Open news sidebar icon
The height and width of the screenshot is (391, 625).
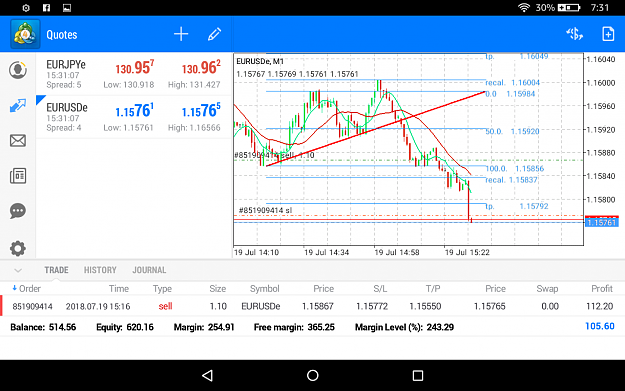pyautogui.click(x=18, y=176)
